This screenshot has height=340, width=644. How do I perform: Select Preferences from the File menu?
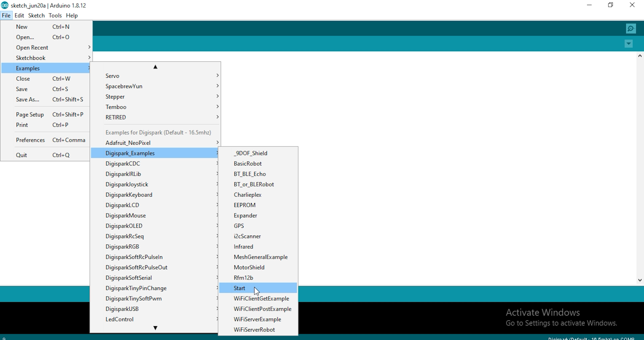tap(30, 140)
